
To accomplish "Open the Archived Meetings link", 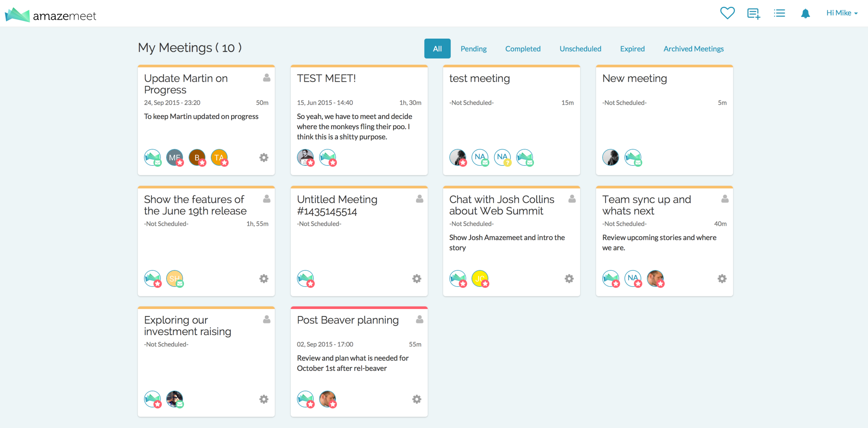I will pos(693,49).
